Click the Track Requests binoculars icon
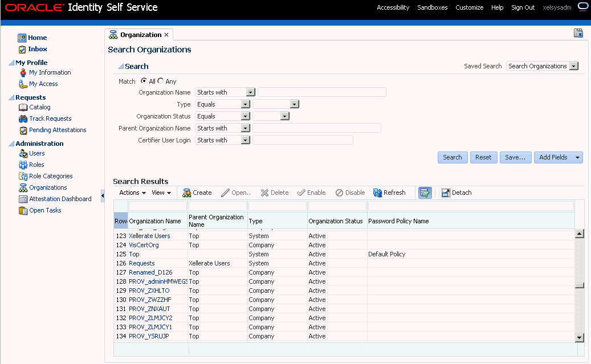This screenshot has height=364, width=591. pos(23,118)
